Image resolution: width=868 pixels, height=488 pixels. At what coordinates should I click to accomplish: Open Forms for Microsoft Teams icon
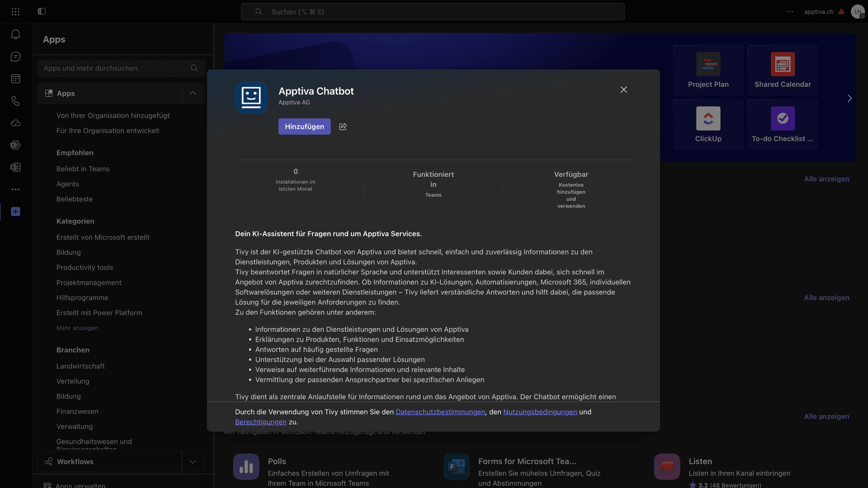click(457, 466)
